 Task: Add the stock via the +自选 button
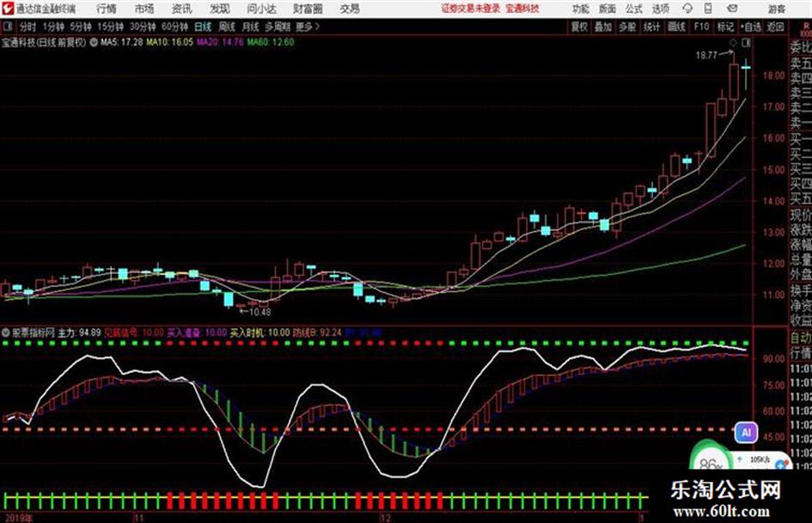click(x=750, y=27)
